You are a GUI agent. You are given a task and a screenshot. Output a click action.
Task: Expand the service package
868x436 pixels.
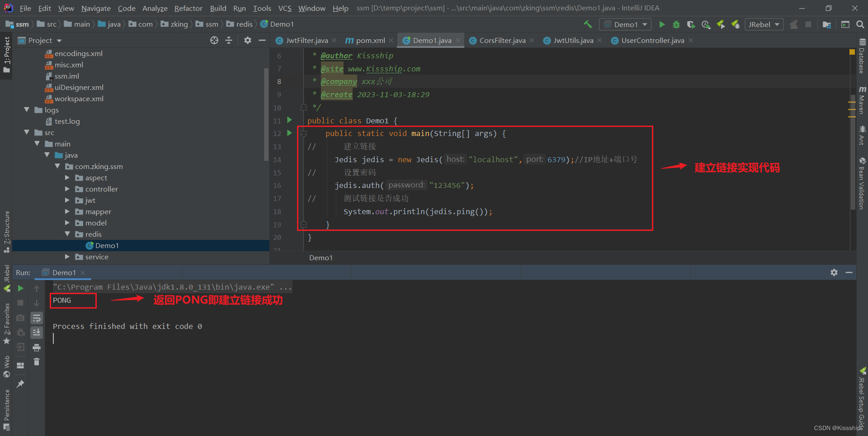[x=67, y=257]
